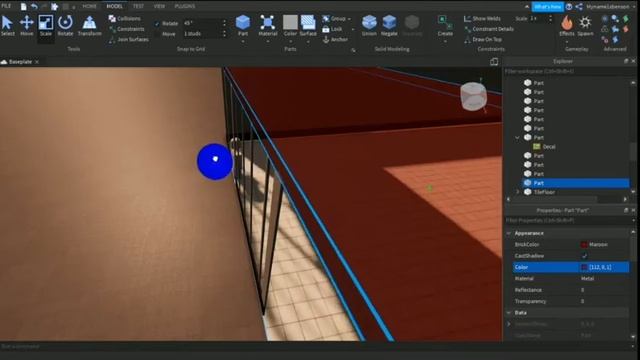Switch to the MODEL tab

pos(114,7)
